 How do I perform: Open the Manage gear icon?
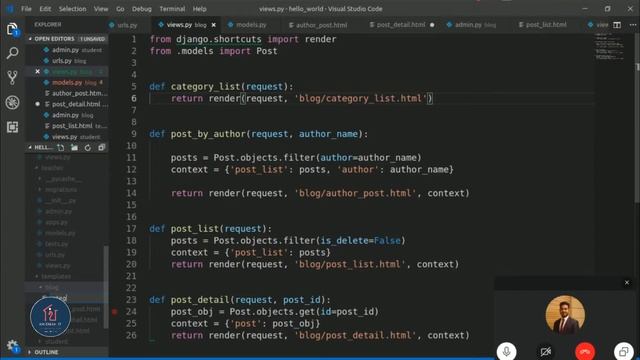(12, 346)
